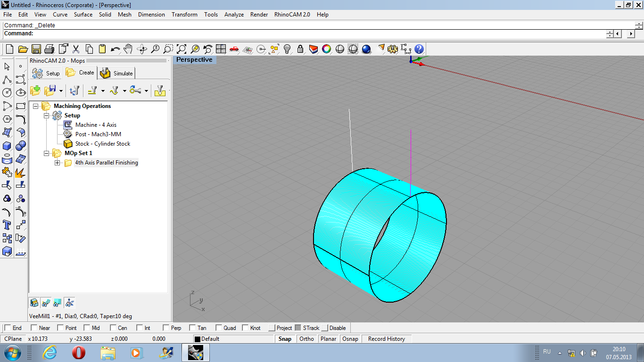Open the Analyze menu
The image size is (644, 362).
[x=234, y=15]
